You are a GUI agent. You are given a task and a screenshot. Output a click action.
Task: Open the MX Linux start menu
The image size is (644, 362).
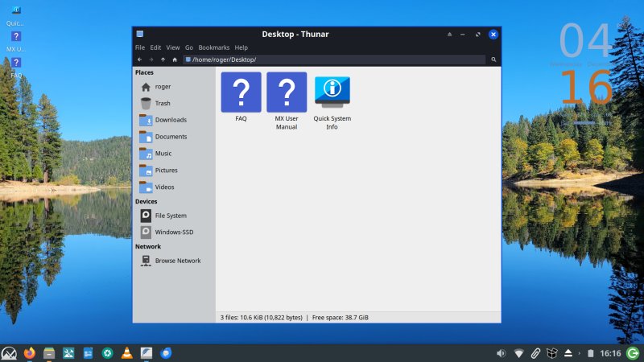10,353
